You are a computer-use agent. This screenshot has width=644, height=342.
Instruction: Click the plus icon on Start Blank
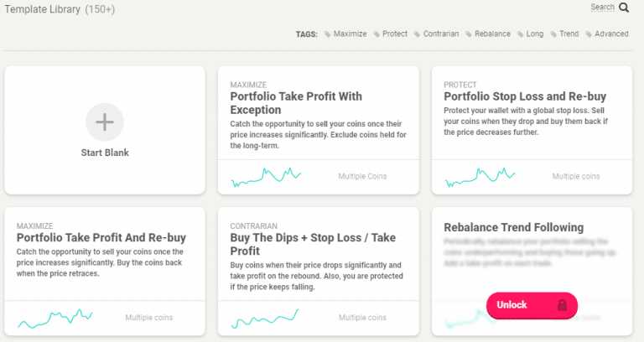(x=105, y=122)
